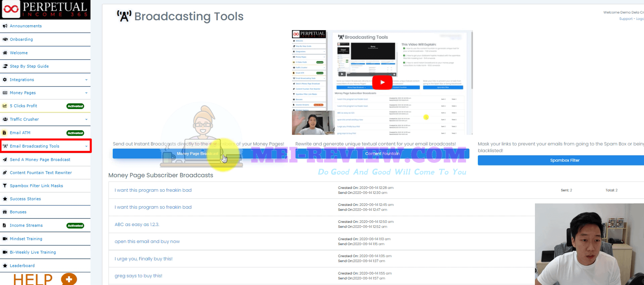Open Send A Money Page Broadcast

click(x=40, y=159)
